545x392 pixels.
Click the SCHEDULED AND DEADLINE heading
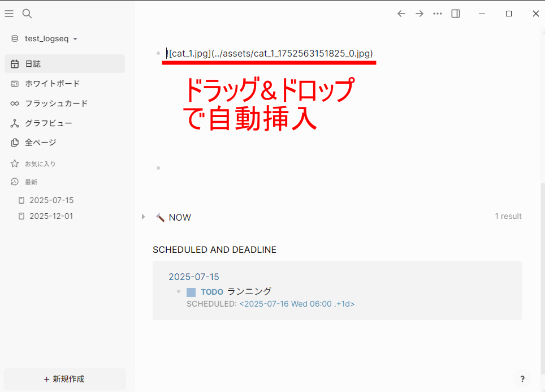coord(214,250)
